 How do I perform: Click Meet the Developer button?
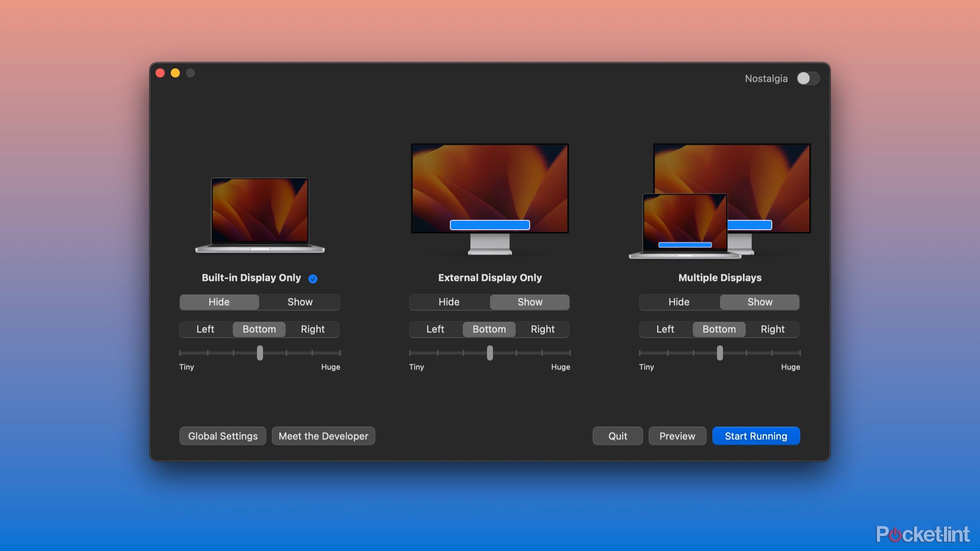click(323, 436)
